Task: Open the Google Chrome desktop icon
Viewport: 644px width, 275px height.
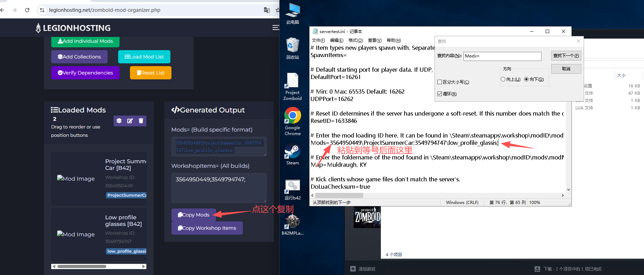Action: [292, 120]
